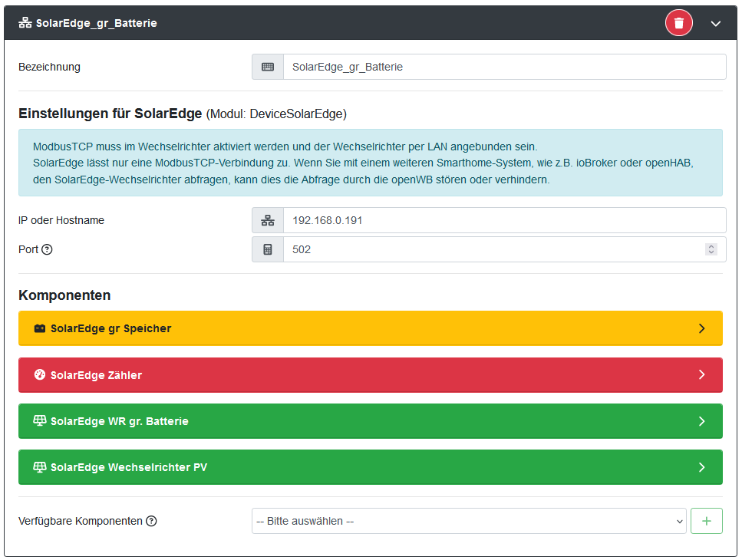Viewport: 742px width, 560px height.
Task: Click the gauge icon on Zähler row
Action: (40, 374)
